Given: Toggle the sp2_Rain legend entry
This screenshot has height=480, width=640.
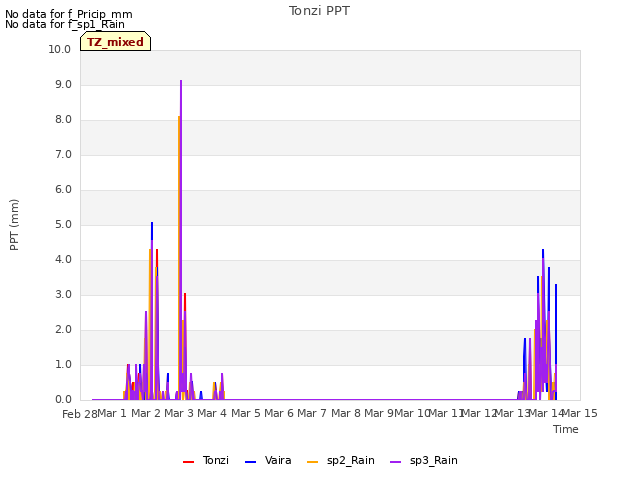Looking at the screenshot, I should (341, 461).
